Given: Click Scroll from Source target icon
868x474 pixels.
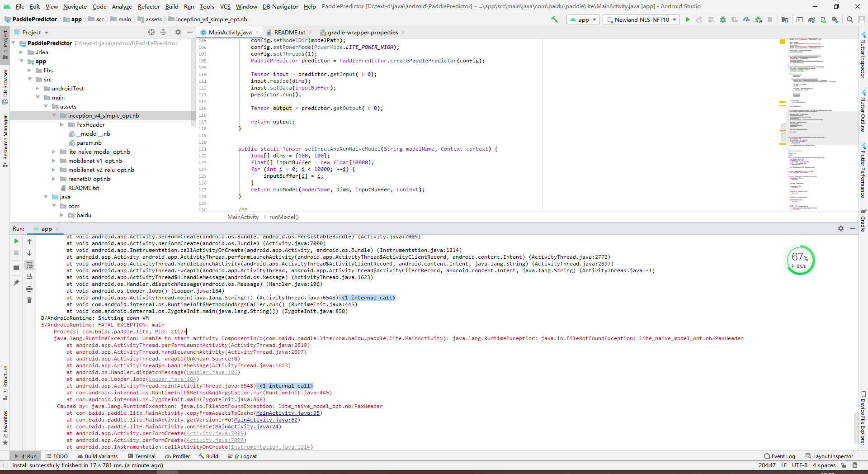Looking at the screenshot, I should click(151, 32).
